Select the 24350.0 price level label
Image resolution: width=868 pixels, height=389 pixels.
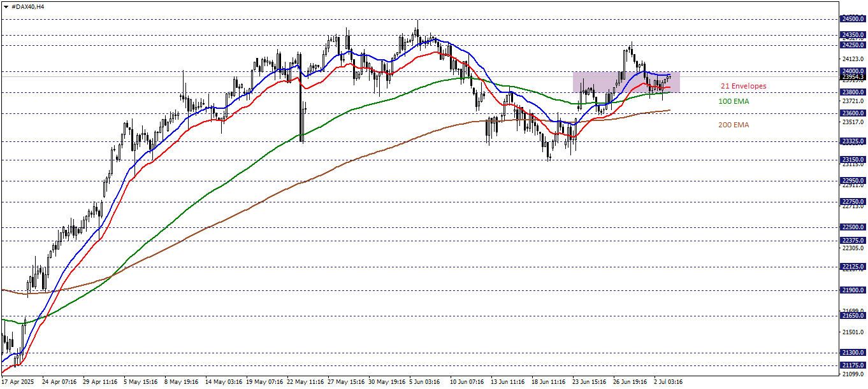(853, 35)
